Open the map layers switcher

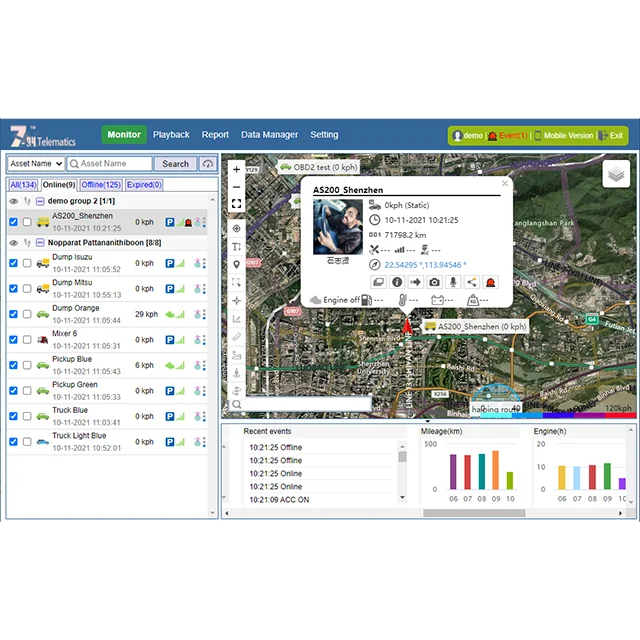(616, 174)
